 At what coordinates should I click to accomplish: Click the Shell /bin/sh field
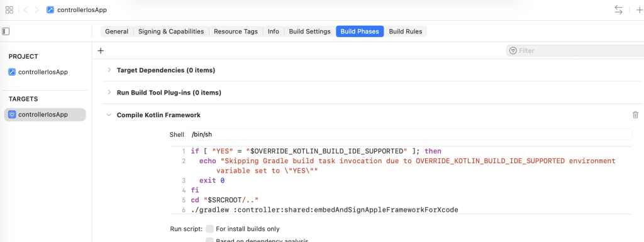click(x=410, y=134)
